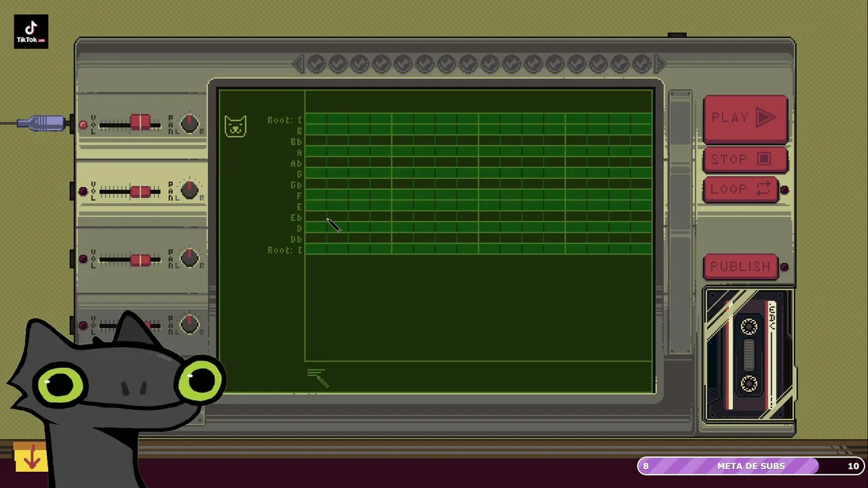Click the META DE SUBS progress bar

751,466
